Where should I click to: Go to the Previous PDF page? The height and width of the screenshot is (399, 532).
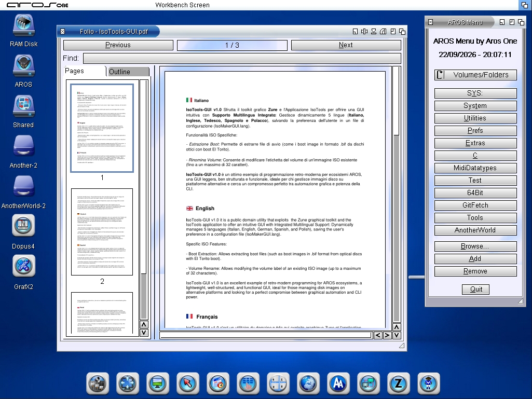[x=118, y=45]
